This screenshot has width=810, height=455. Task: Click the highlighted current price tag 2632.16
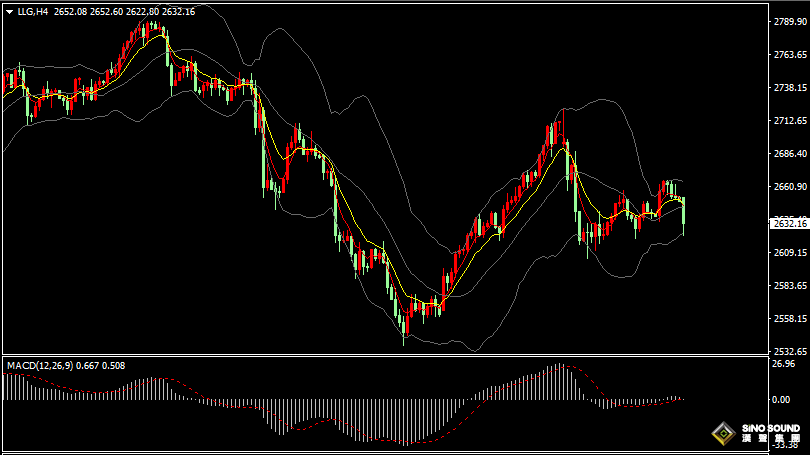coord(789,224)
